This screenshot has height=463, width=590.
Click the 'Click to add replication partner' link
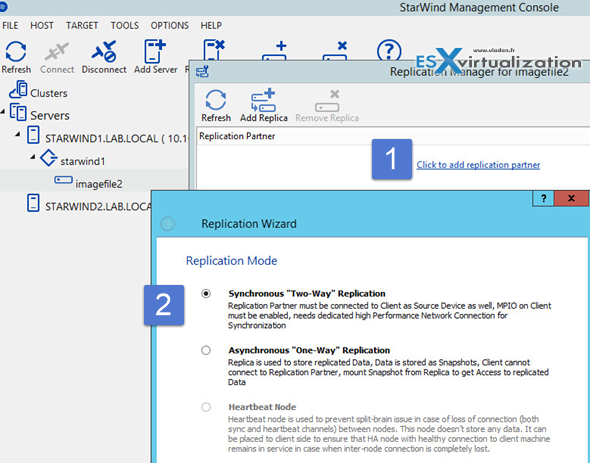pos(478,165)
